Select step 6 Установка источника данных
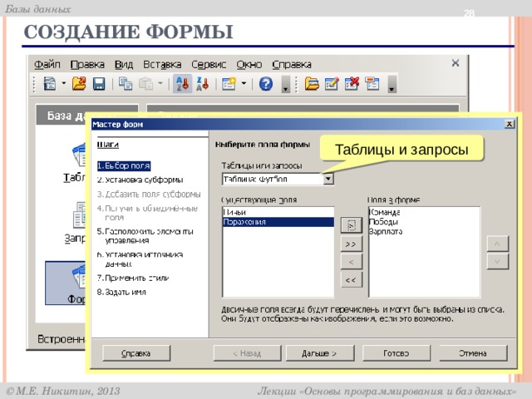This screenshot has width=532, height=399. tap(140, 259)
